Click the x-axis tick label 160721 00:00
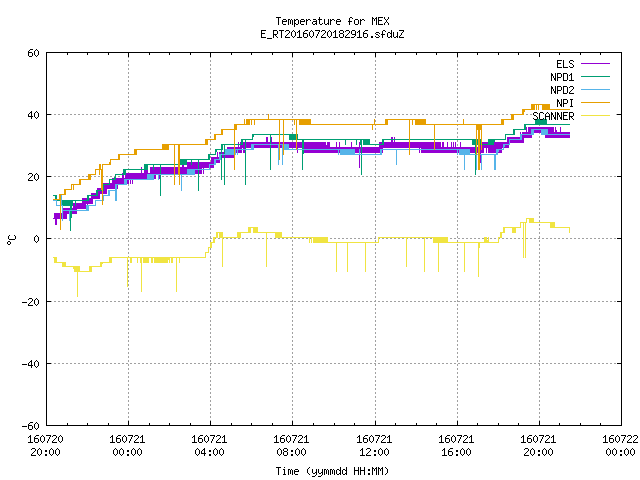640x480 pixels. click(127, 446)
